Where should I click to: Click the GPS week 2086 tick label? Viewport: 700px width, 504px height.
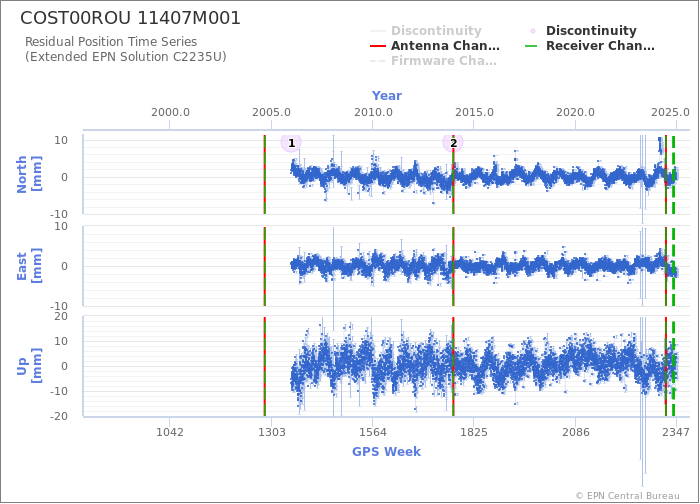point(576,432)
